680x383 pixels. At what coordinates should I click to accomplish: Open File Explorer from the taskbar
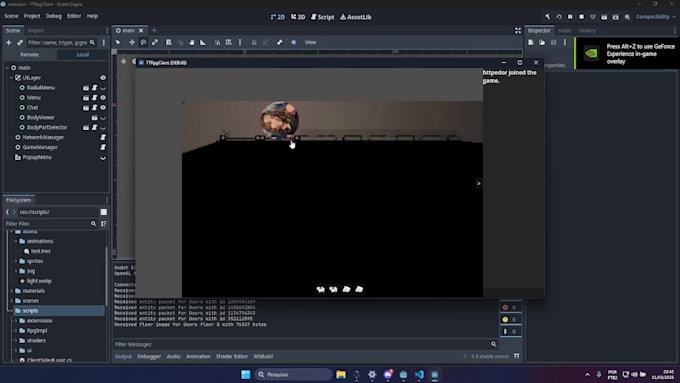(x=341, y=374)
